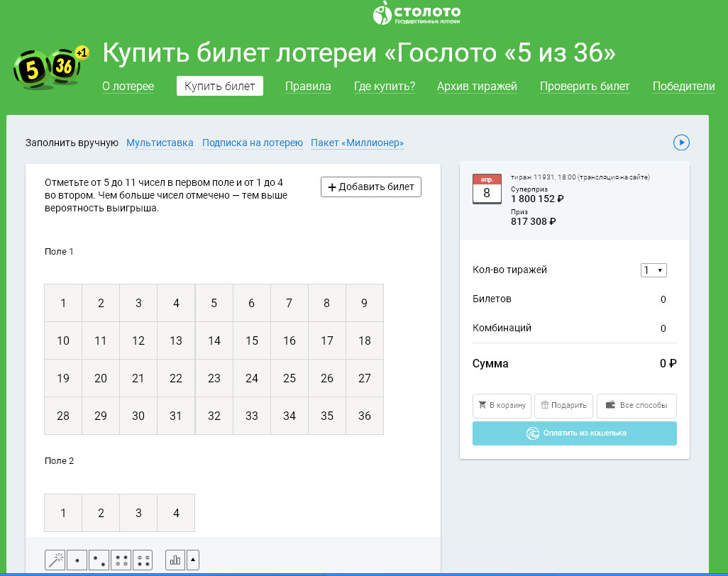
Task: Mark number 13 in Поле 1
Action: [176, 340]
